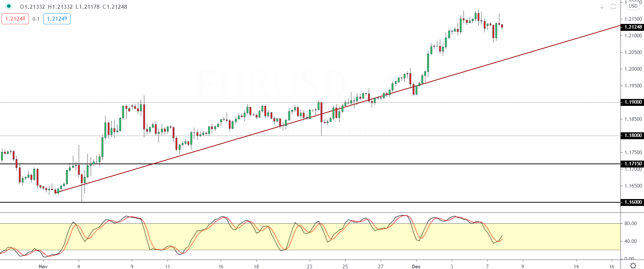Click the 1.18000 dotted line price label
Viewport: 644px width, 269px height.
[633, 136]
